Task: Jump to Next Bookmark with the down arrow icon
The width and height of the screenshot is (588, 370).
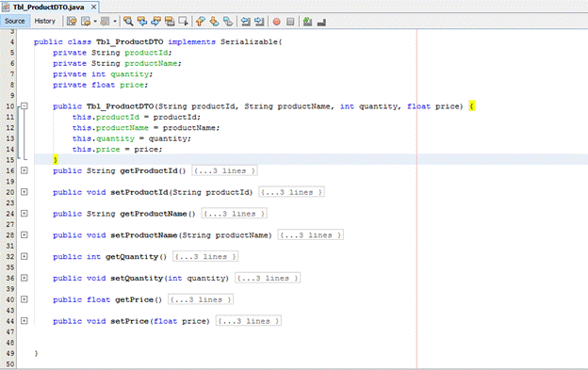Action: pos(214,22)
